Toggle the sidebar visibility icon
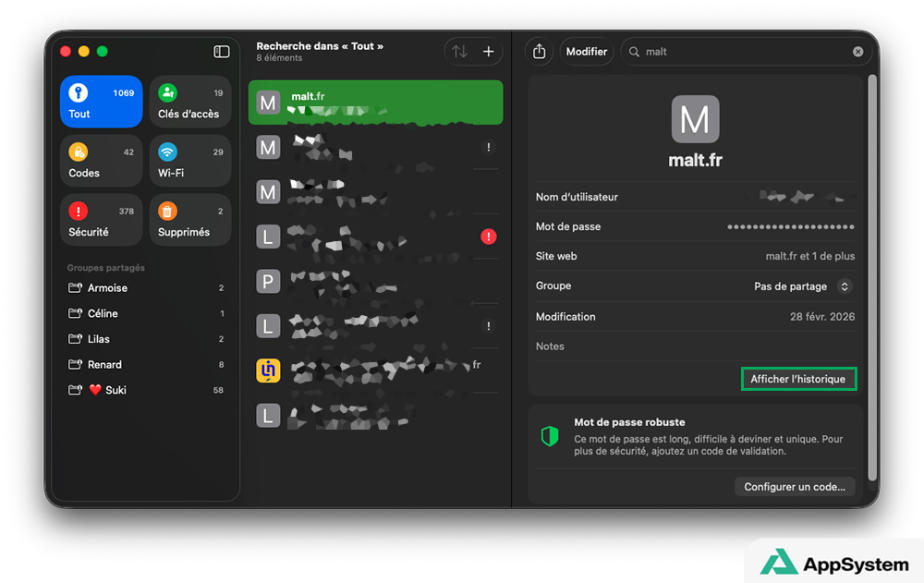 pos(222,52)
